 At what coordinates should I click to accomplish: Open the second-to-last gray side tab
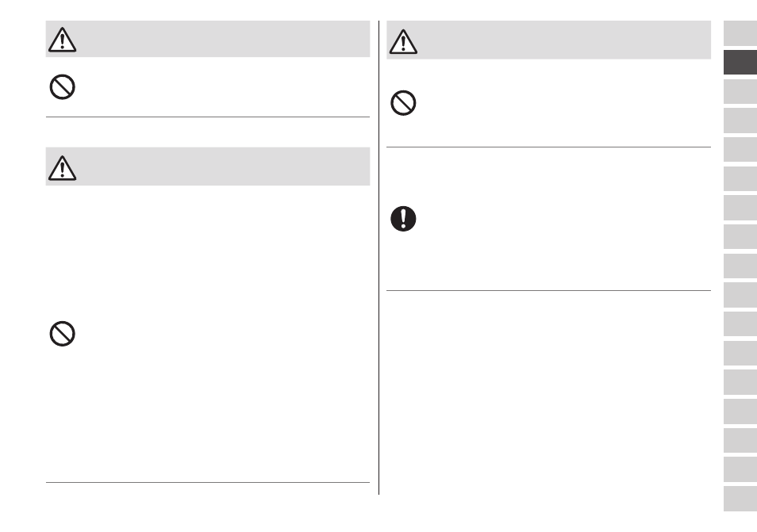click(740, 469)
